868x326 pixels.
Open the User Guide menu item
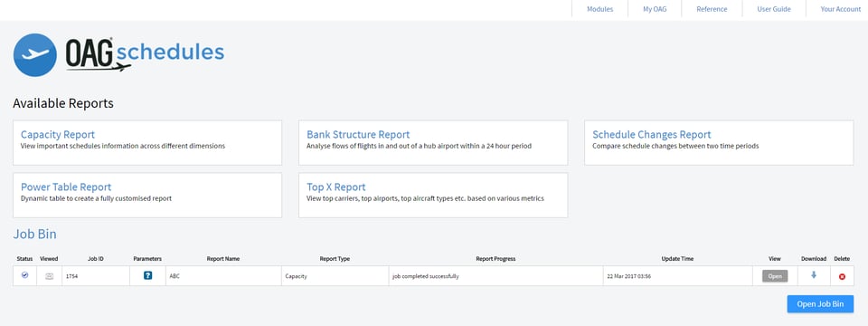774,9
